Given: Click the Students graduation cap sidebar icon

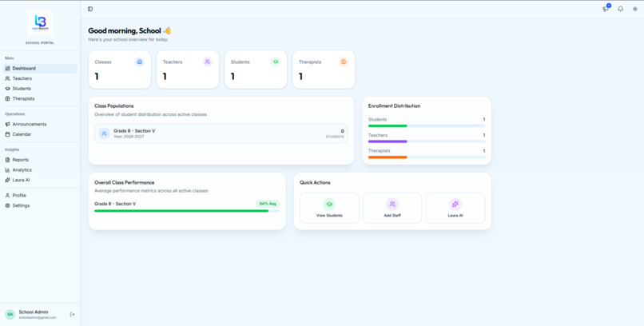Looking at the screenshot, I should pyautogui.click(x=7, y=89).
